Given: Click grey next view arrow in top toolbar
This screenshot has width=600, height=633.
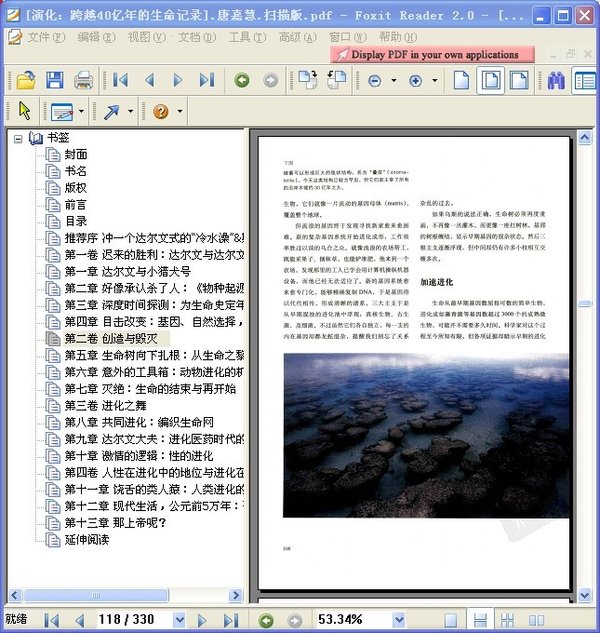Looking at the screenshot, I should (271, 80).
